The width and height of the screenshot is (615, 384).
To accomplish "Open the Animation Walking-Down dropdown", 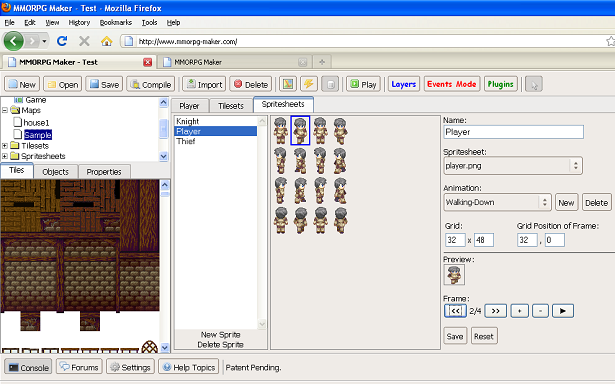I will pos(497,202).
